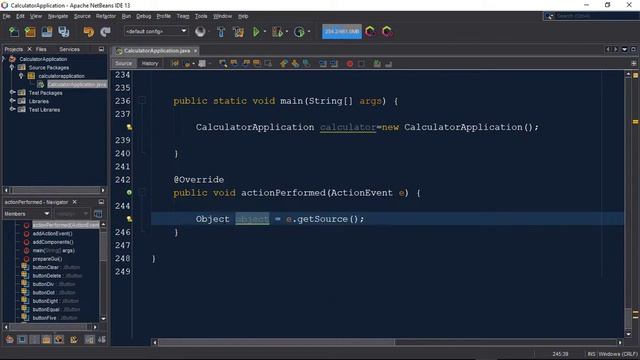Click the Open Project toolbar icon

click(x=47, y=32)
